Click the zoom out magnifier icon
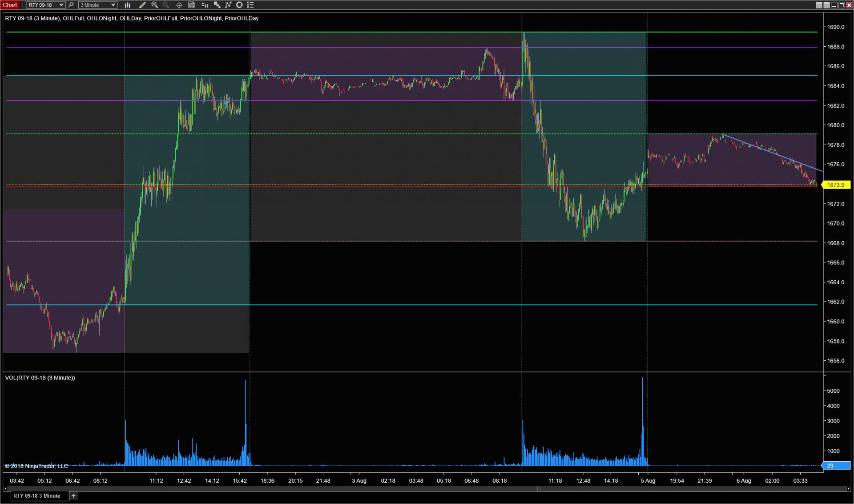854x504 pixels. click(166, 5)
